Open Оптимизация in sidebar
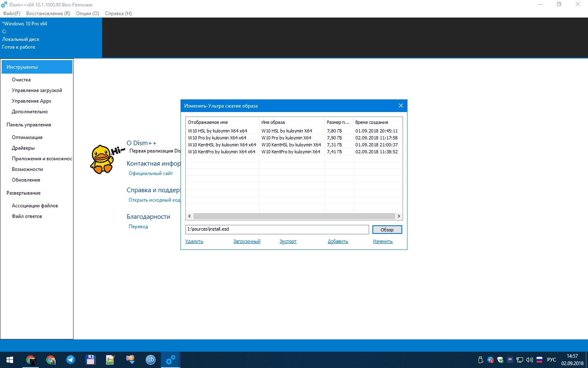The height and width of the screenshot is (368, 588). 27,137
